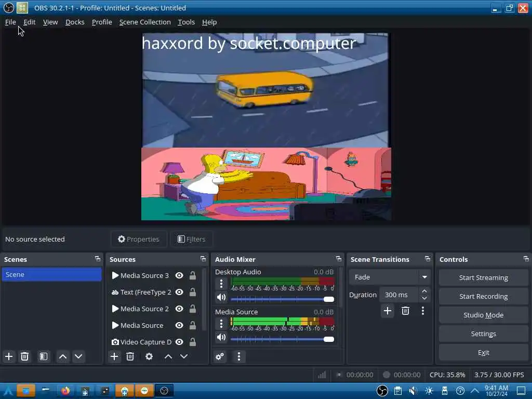This screenshot has height=399, width=532.
Task: Undock the Scenes panel
Action: pyautogui.click(x=98, y=259)
